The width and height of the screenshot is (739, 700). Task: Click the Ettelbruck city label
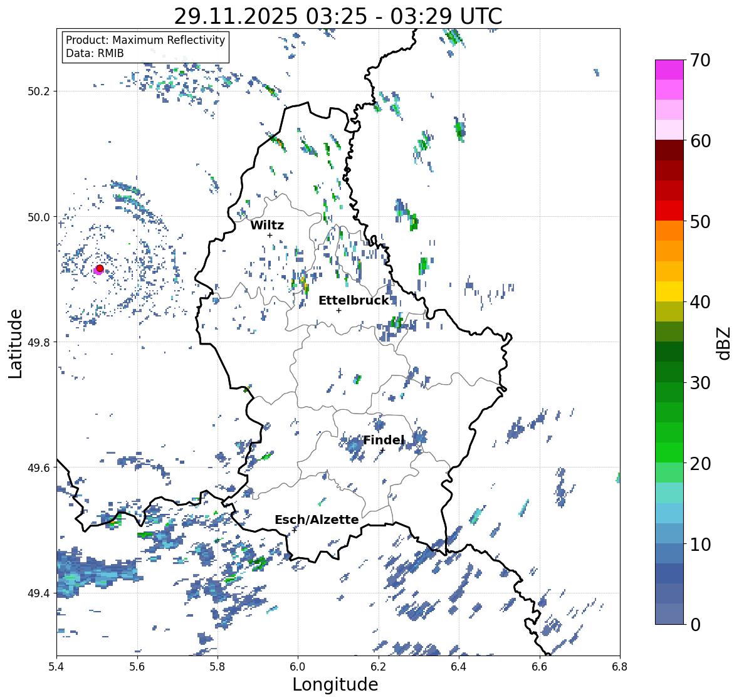click(354, 300)
